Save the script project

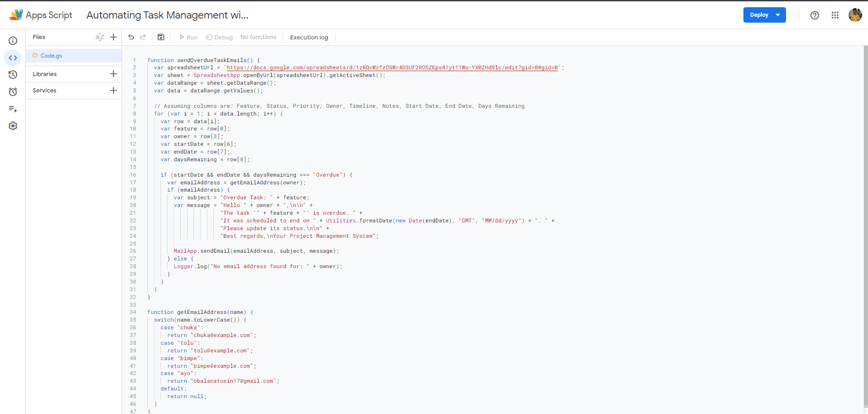161,37
